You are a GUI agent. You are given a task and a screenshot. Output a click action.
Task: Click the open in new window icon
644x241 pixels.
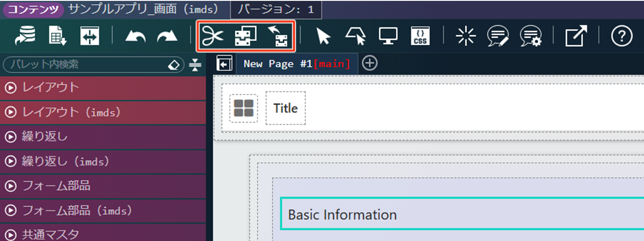(576, 36)
